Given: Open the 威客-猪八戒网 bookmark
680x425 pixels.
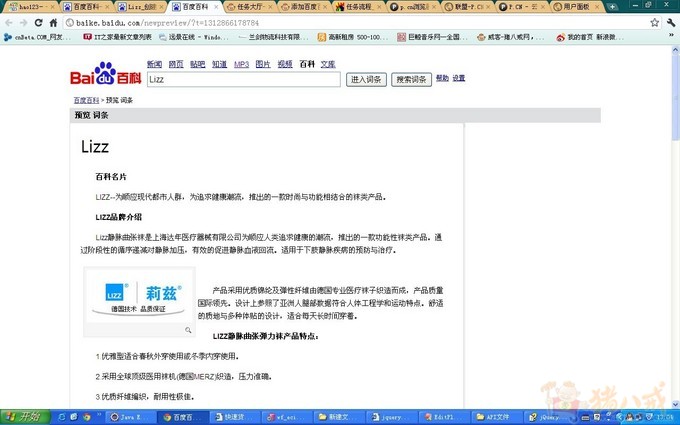Looking at the screenshot, I should point(511,37).
